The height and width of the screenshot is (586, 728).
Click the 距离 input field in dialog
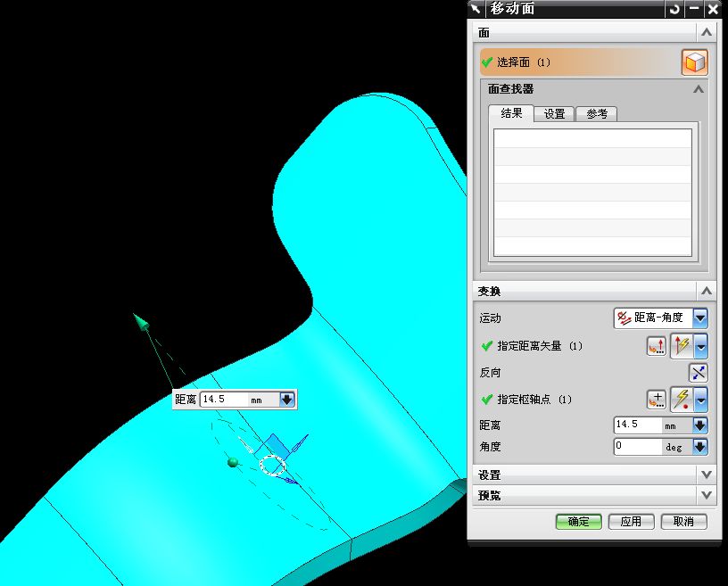click(x=637, y=425)
